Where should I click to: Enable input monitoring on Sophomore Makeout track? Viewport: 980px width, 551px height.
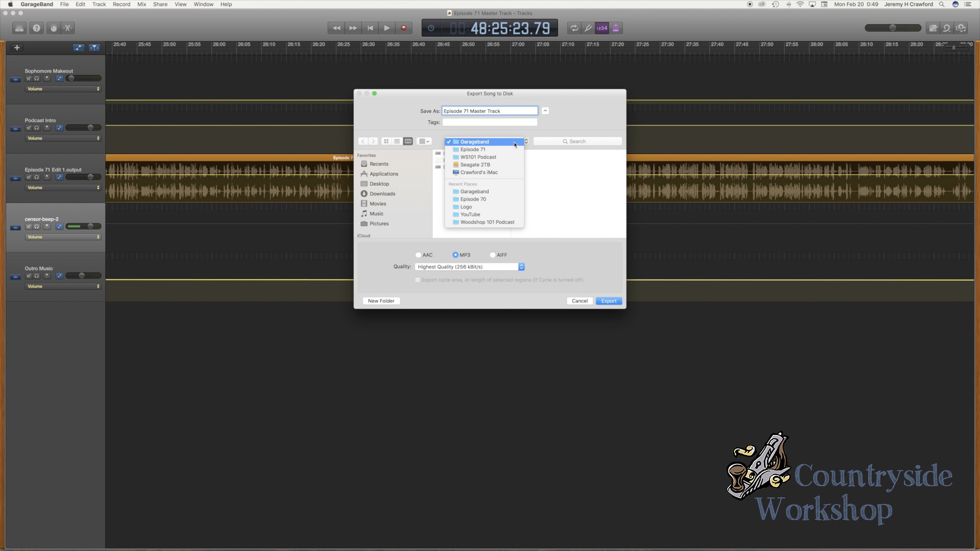(x=47, y=79)
